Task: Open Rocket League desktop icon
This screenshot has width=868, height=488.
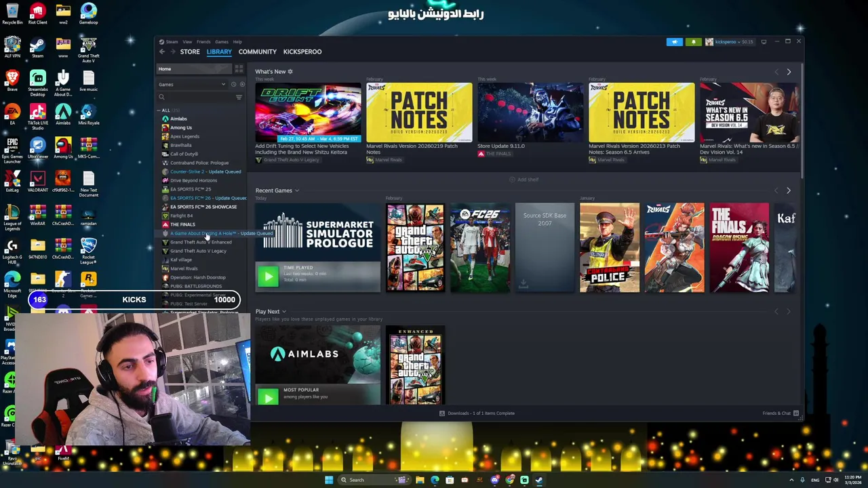Action: point(88,249)
